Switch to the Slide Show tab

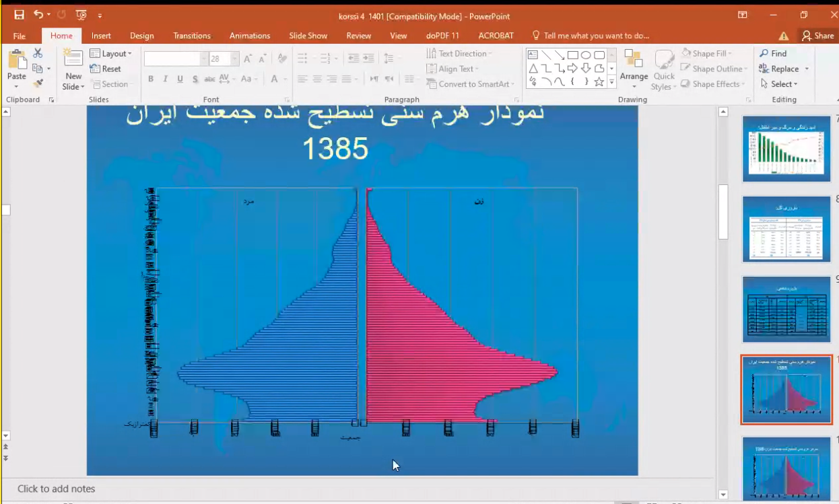[308, 36]
